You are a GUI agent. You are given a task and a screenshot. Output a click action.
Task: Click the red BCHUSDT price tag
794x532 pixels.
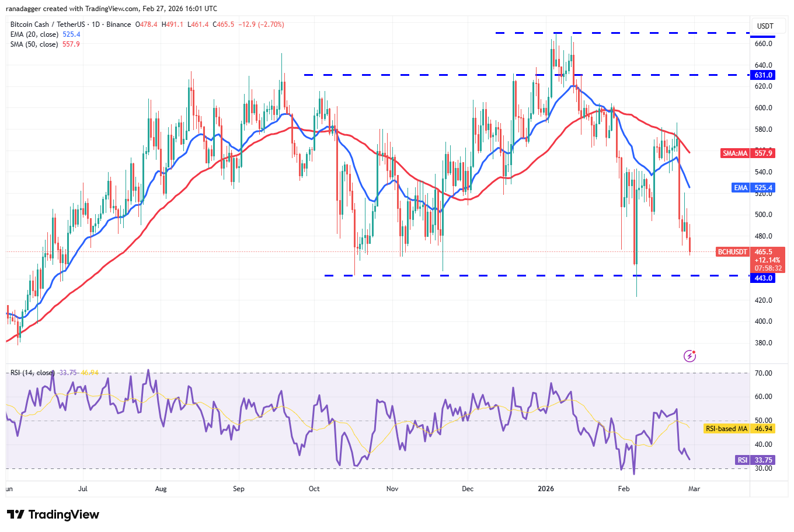point(732,252)
